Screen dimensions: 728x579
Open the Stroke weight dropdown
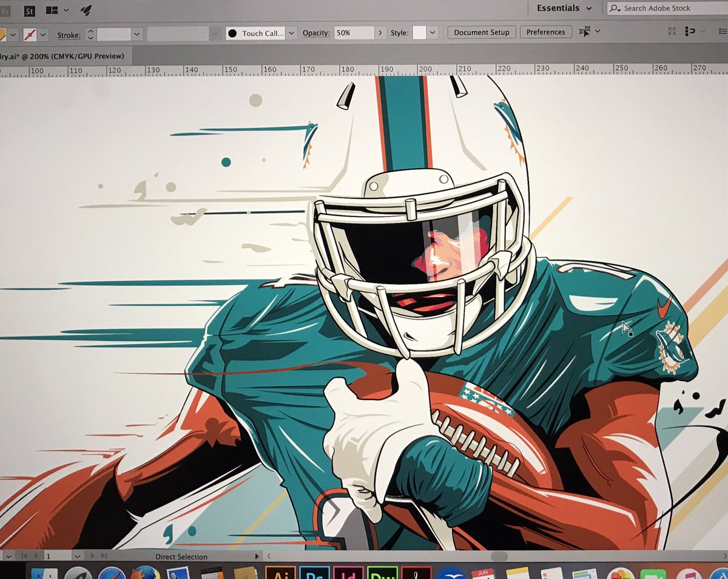[x=136, y=34]
